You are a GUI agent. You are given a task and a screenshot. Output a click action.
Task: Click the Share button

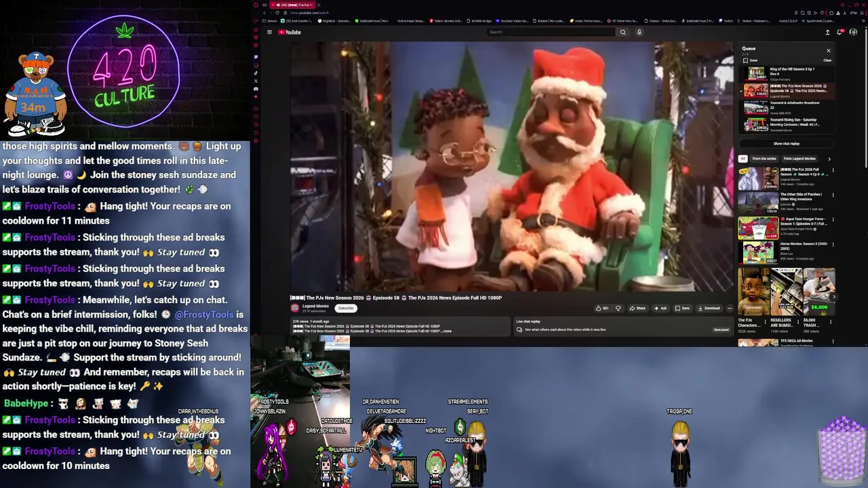click(x=637, y=308)
